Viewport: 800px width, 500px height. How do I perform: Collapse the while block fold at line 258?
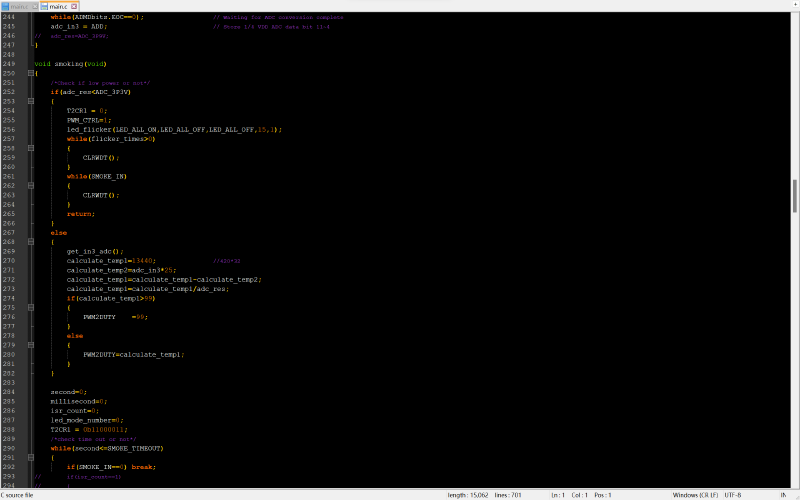click(x=31, y=148)
